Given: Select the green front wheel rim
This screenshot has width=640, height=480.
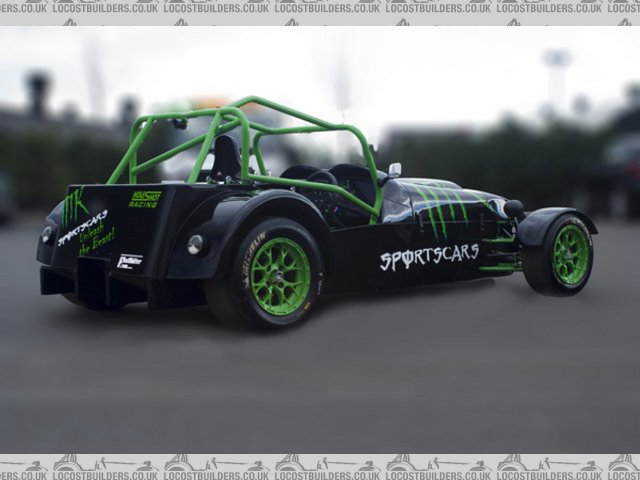Looking at the screenshot, I should (570, 254).
